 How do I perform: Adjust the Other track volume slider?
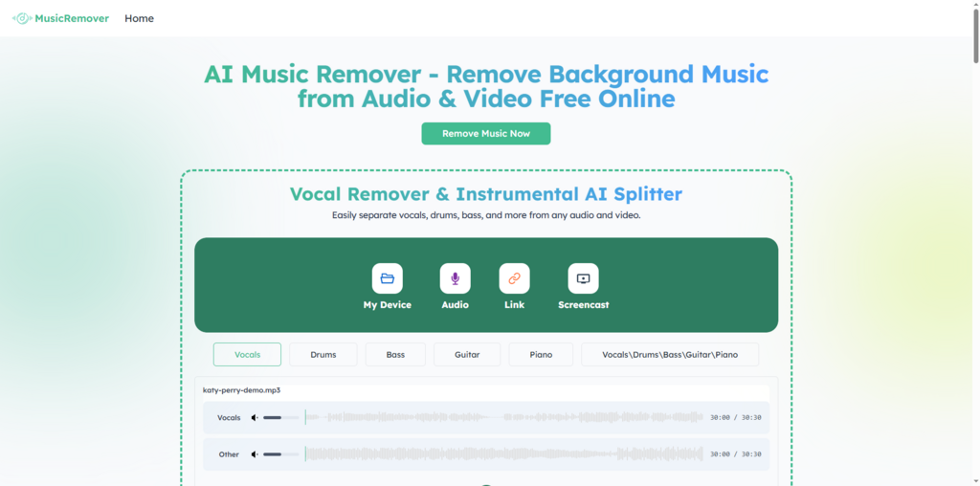coord(280,454)
